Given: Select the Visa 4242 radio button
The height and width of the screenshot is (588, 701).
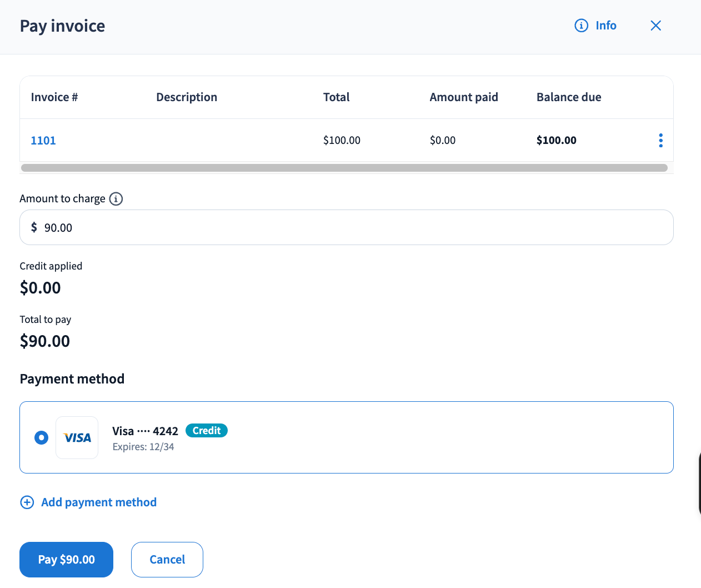Looking at the screenshot, I should [42, 437].
